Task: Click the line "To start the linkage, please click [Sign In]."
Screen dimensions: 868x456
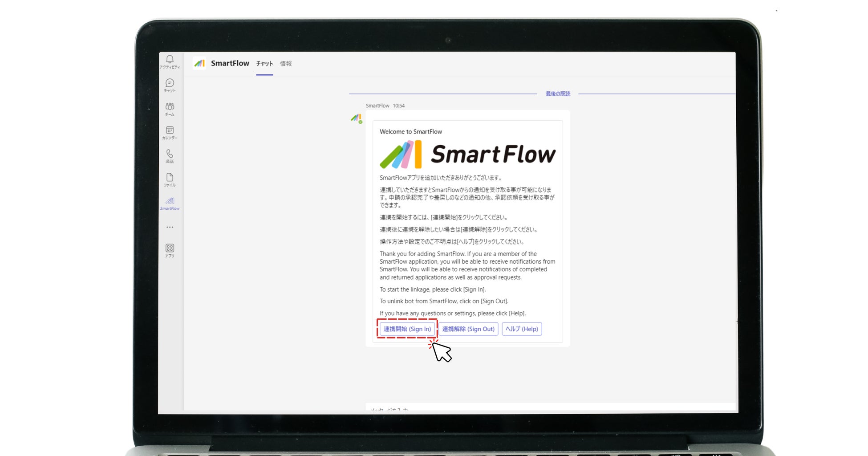Action: (433, 289)
